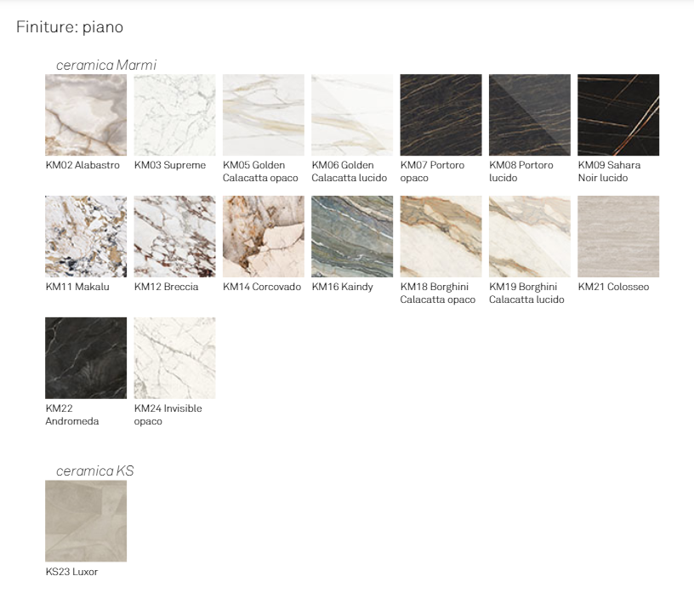Pick the KM11 Makalu marble swatch
This screenshot has height=616, width=694.
[x=86, y=237]
